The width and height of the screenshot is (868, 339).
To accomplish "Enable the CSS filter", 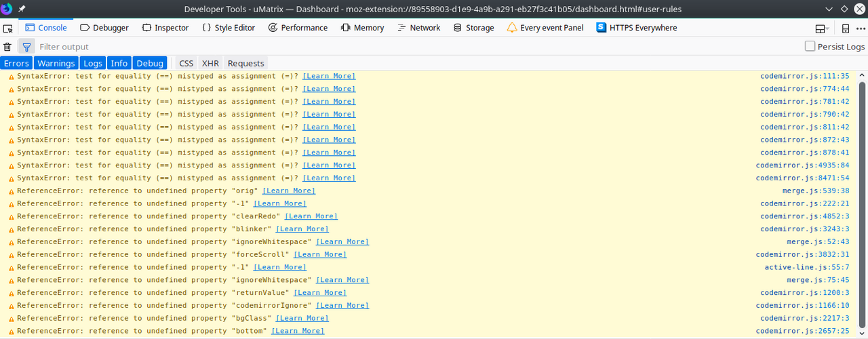I will click(186, 63).
